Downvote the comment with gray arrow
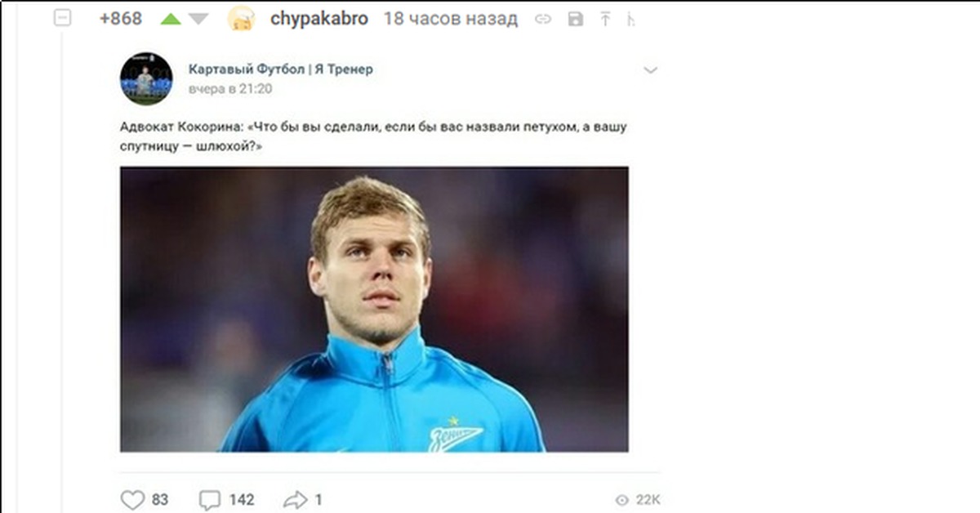The width and height of the screenshot is (980, 513). click(x=199, y=19)
